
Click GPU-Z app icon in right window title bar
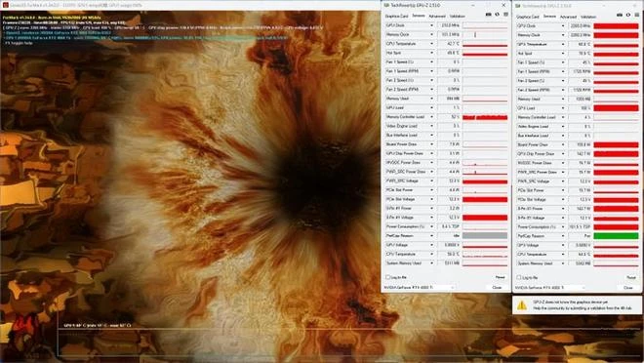(518, 6)
